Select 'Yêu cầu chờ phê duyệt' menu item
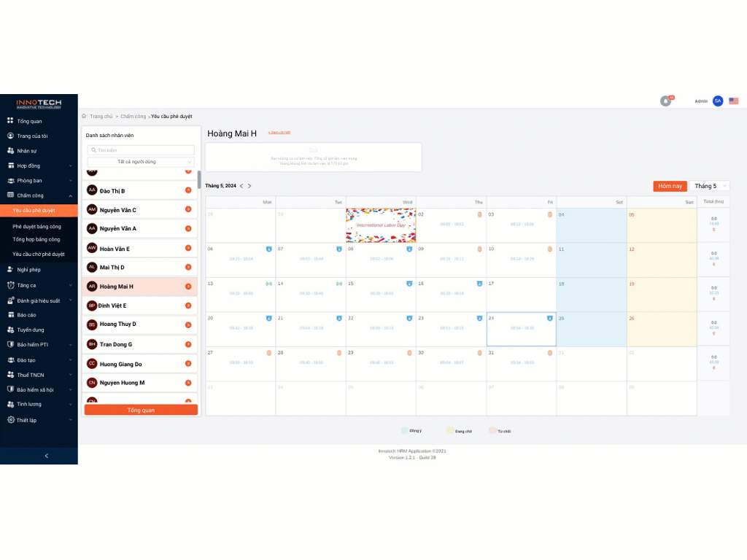The width and height of the screenshot is (747, 560). [39, 254]
